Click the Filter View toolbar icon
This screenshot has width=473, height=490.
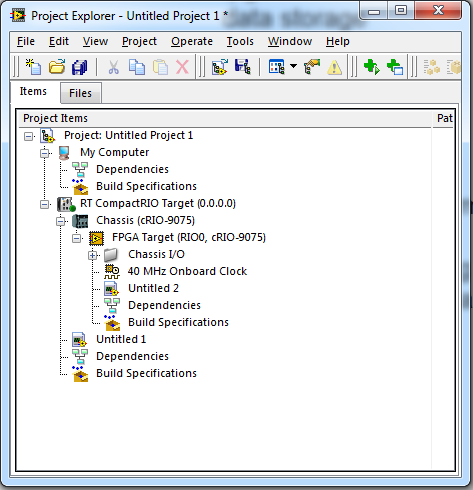click(277, 67)
